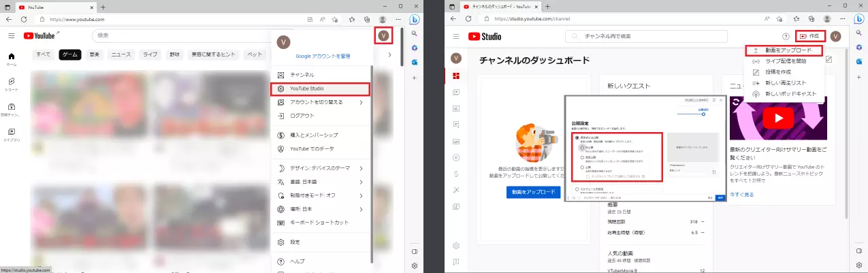Select the 保存または公開 radio button
The image size is (868, 273).
(576, 138)
